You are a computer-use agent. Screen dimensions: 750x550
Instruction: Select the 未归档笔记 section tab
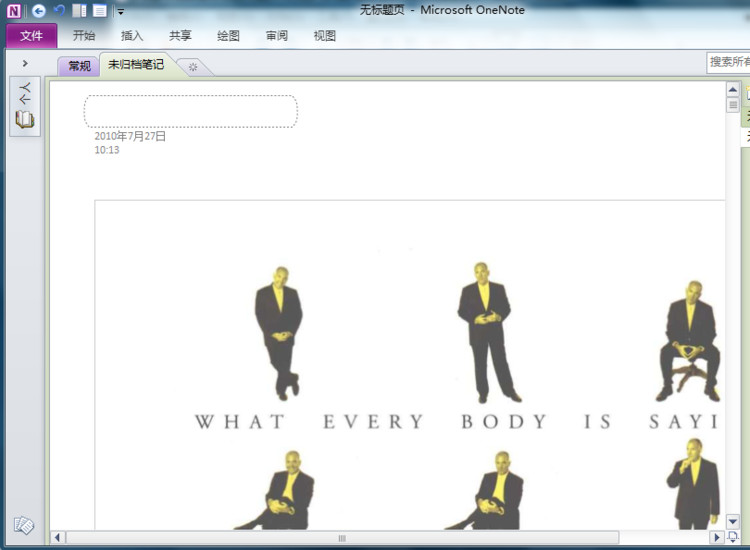(136, 65)
